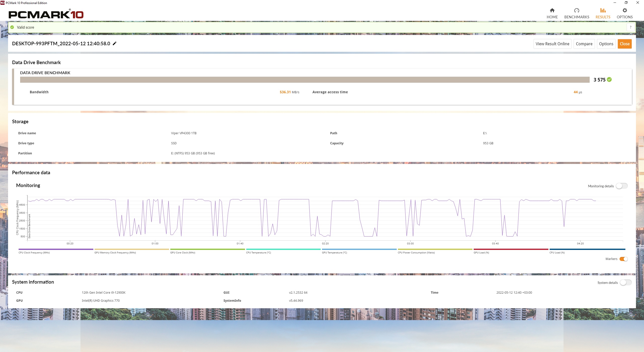Image resolution: width=644 pixels, height=352 pixels.
Task: Switch to the BENCHMARKS tab label
Action: click(x=577, y=17)
